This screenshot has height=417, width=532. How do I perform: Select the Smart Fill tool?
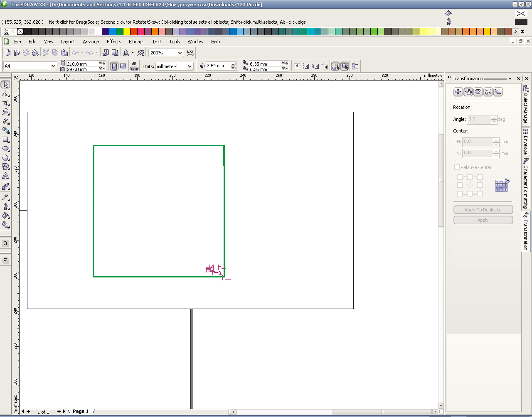(5, 130)
